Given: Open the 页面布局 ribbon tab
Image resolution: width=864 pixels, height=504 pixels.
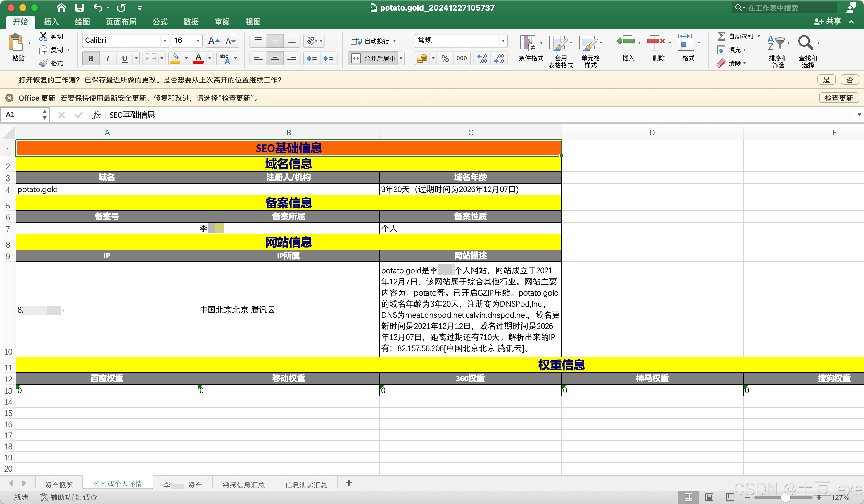Looking at the screenshot, I should click(121, 22).
